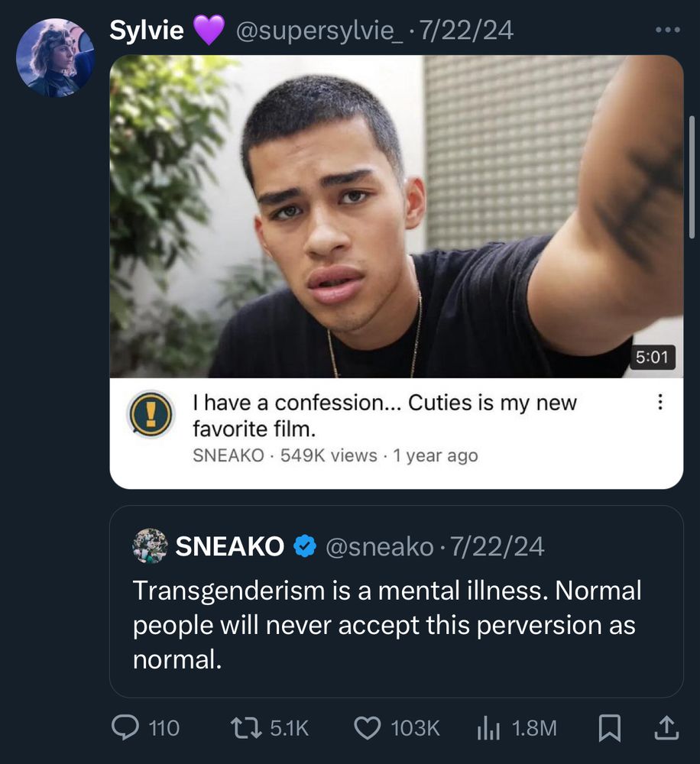Tap the share upload icon
The image size is (700, 764).
point(666,727)
